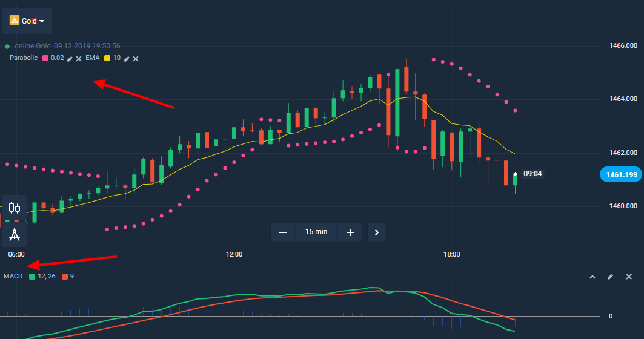Select the 15 min timeframe button
This screenshot has height=339, width=644.
pyautogui.click(x=316, y=232)
